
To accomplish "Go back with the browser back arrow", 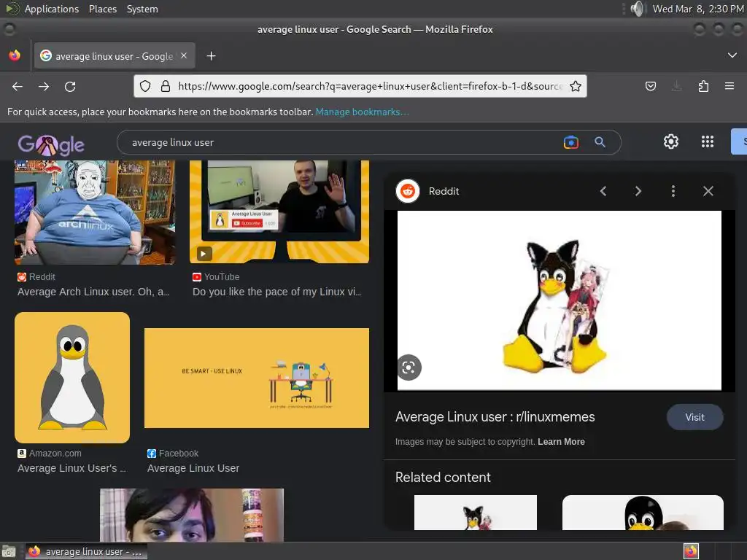I will (x=18, y=86).
